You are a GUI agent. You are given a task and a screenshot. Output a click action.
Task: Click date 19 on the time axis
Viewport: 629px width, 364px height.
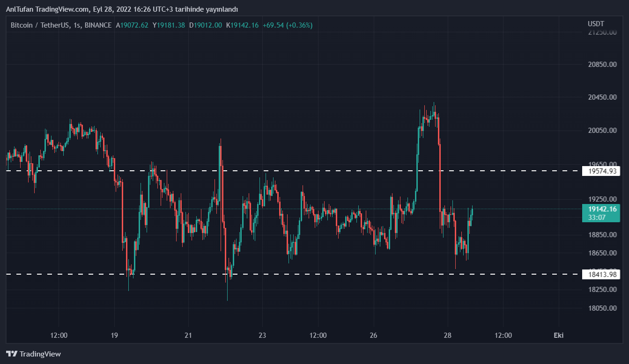click(x=114, y=335)
